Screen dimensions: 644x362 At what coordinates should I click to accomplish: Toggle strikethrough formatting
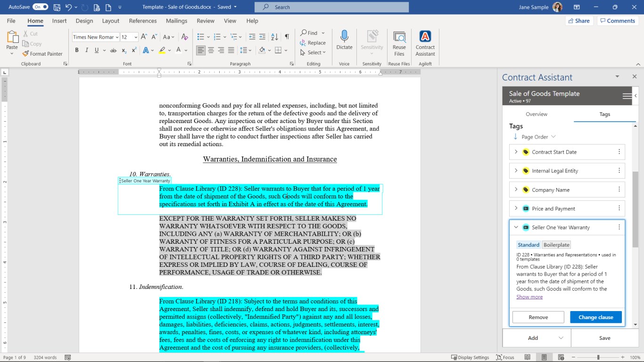(113, 50)
